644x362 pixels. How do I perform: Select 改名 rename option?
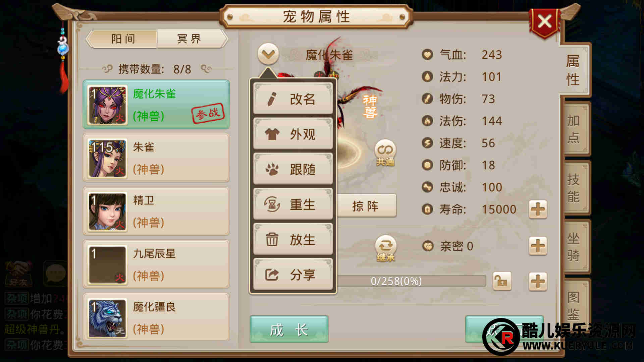pos(293,99)
